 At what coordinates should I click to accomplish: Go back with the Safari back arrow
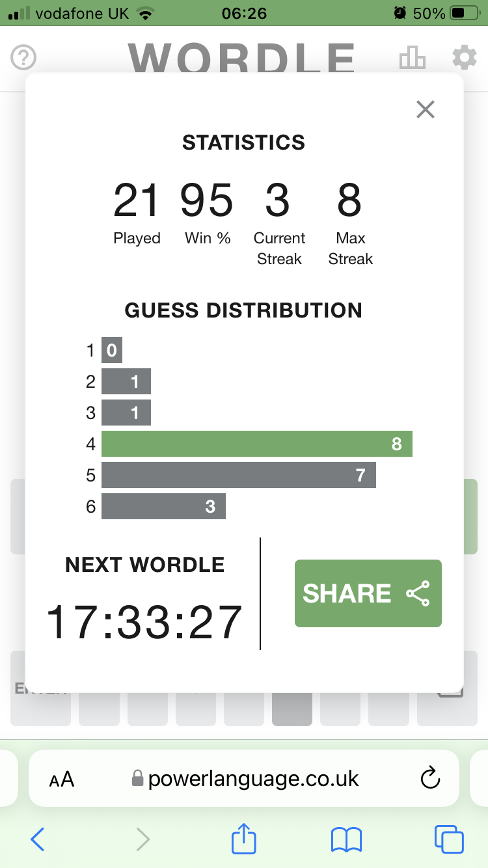tap(38, 840)
